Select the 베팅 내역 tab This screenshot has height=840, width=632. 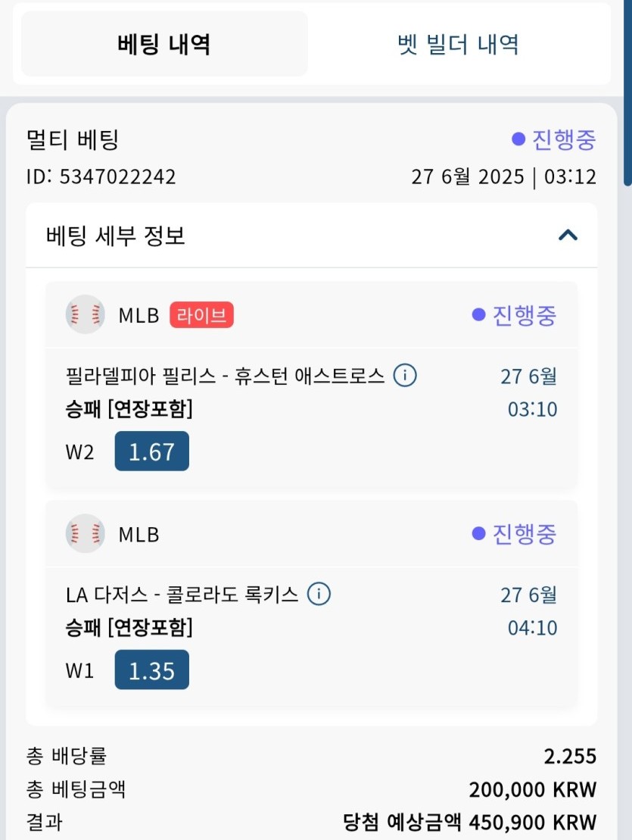(164, 44)
